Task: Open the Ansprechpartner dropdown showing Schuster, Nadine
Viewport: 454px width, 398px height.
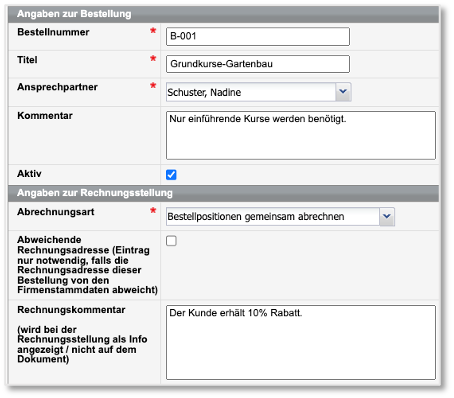Action: click(259, 92)
